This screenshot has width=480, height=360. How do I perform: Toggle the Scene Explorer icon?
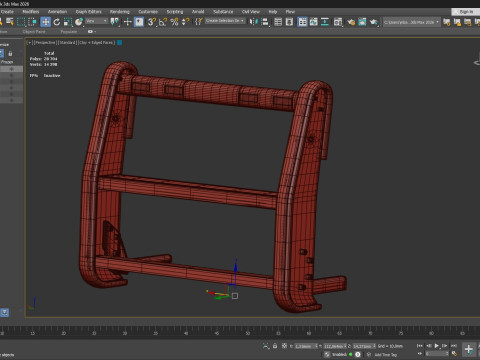coord(278,22)
